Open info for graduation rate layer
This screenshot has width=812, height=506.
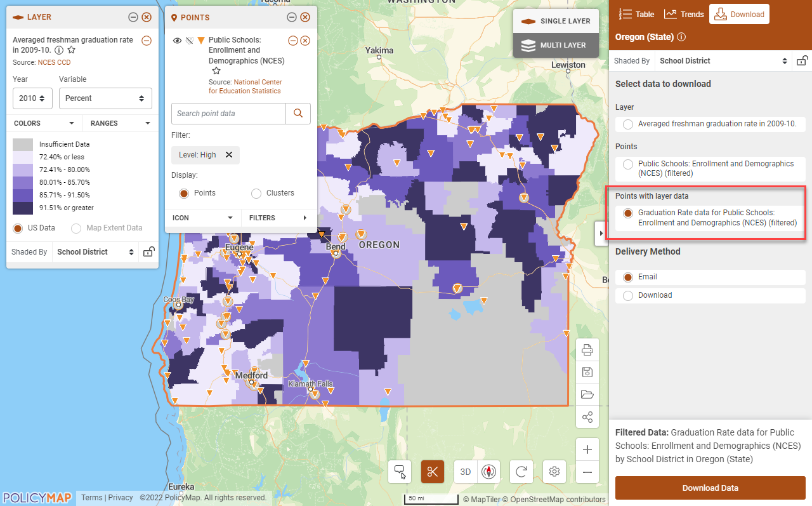click(59, 50)
